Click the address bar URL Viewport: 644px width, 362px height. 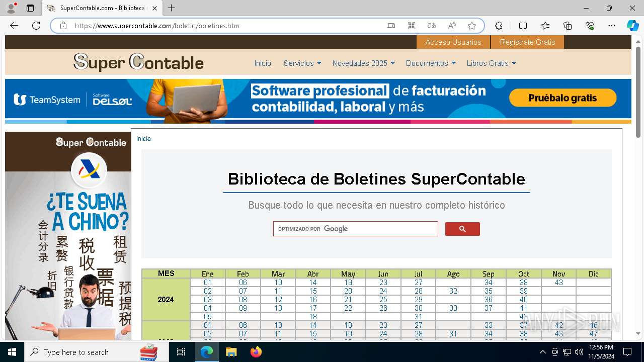click(157, 26)
